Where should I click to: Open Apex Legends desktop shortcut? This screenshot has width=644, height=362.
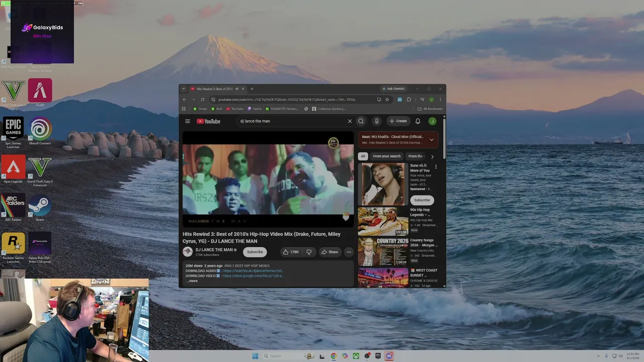coord(14,169)
